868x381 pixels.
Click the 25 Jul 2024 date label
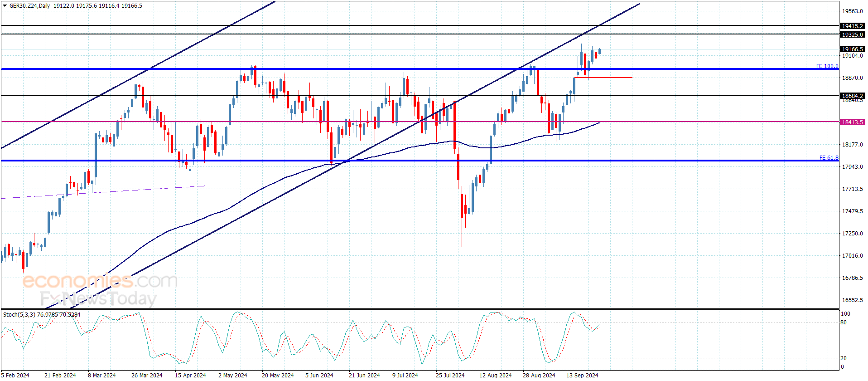click(450, 375)
